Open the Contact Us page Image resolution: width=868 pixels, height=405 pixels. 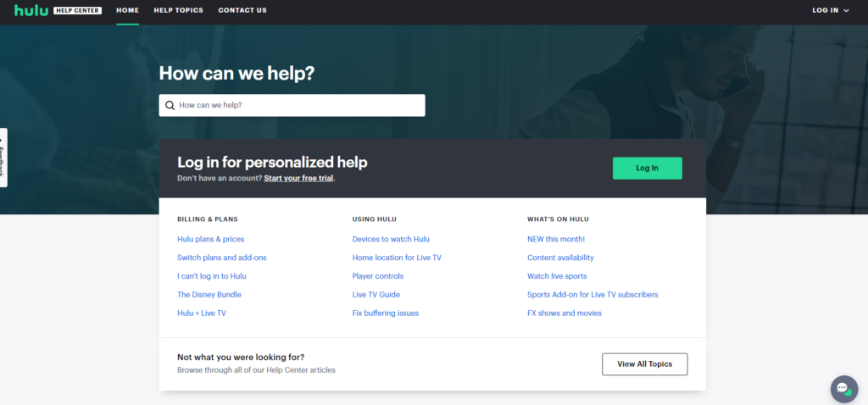coord(242,10)
